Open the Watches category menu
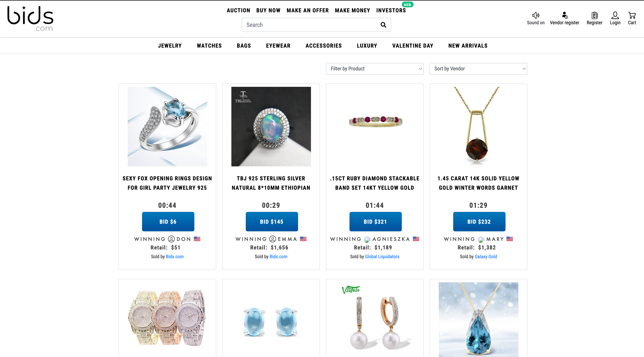 pyautogui.click(x=209, y=46)
